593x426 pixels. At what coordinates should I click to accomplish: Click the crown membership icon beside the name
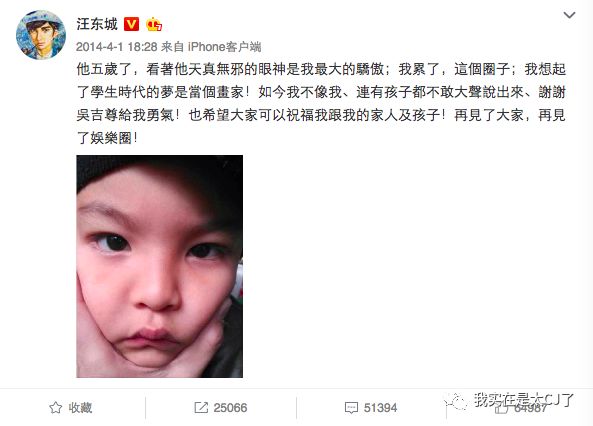click(x=154, y=25)
